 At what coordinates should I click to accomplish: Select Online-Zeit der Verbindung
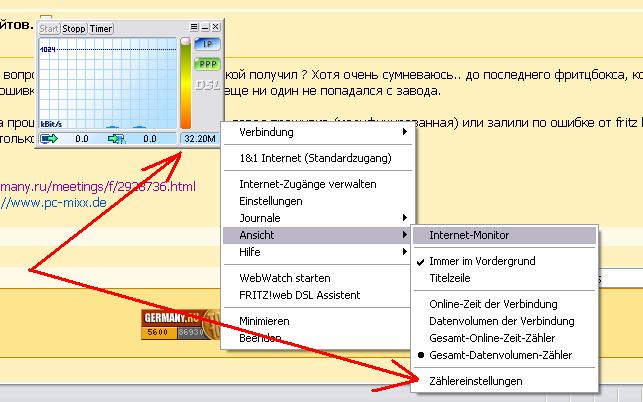504,304
